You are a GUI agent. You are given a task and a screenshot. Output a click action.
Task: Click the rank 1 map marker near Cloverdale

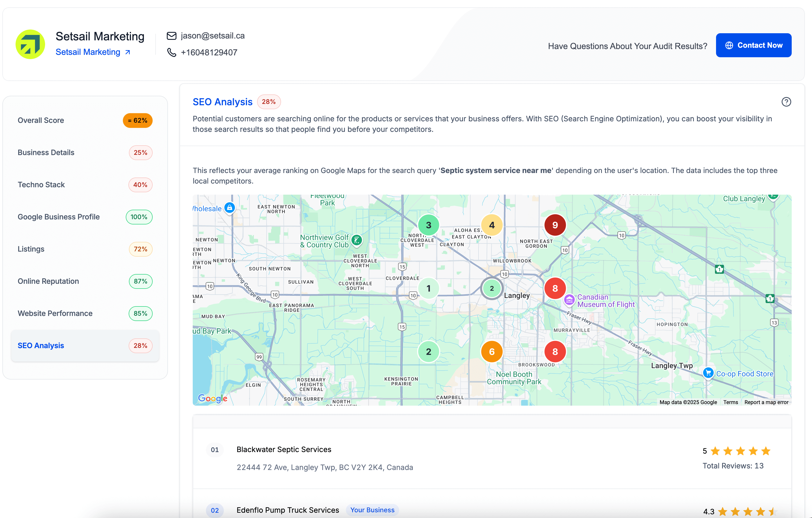tap(428, 289)
